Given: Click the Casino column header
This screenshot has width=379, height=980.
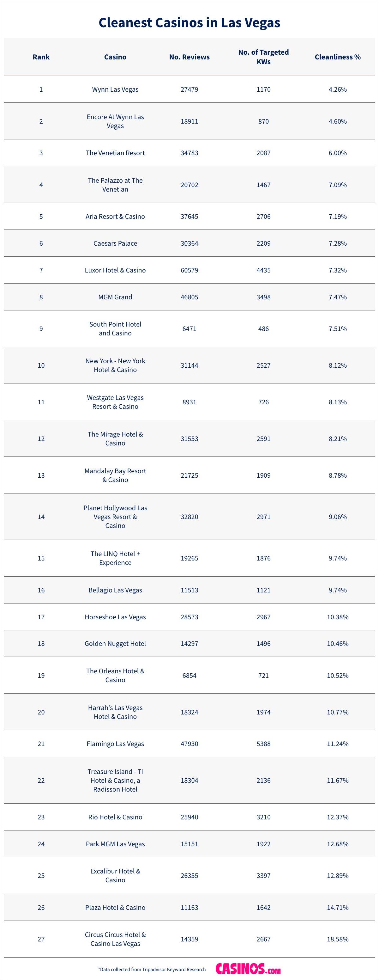Looking at the screenshot, I should 115,57.
